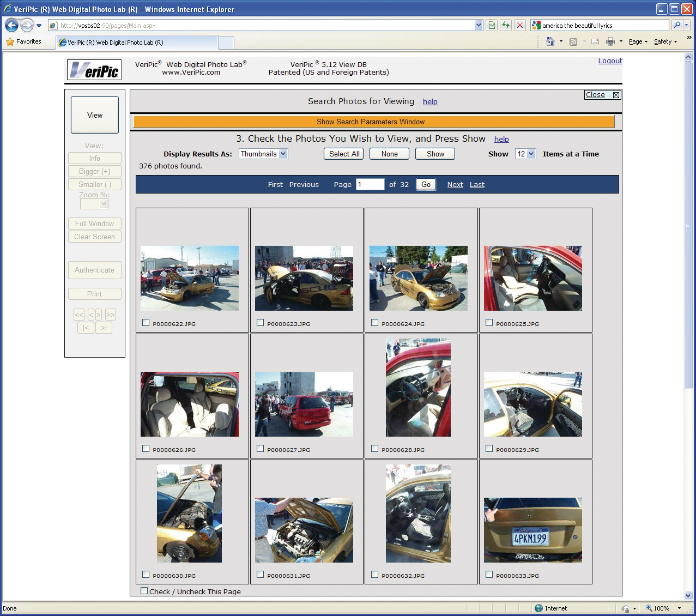
Task: Click the RSS feeds icon
Action: click(x=573, y=41)
